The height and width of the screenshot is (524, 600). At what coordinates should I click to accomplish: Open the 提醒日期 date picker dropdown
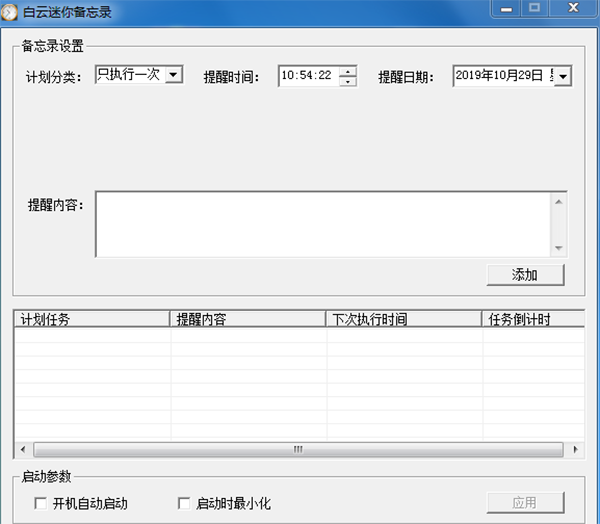(563, 76)
